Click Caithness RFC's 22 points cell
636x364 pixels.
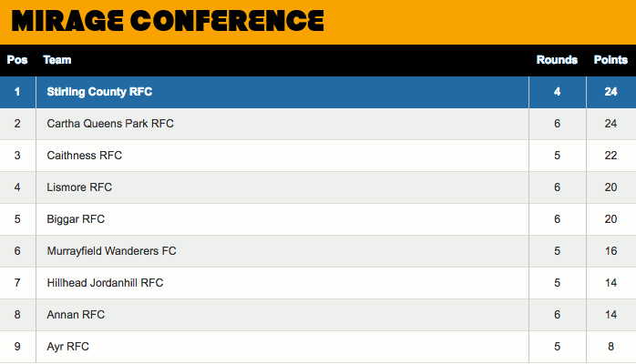pyautogui.click(x=610, y=156)
